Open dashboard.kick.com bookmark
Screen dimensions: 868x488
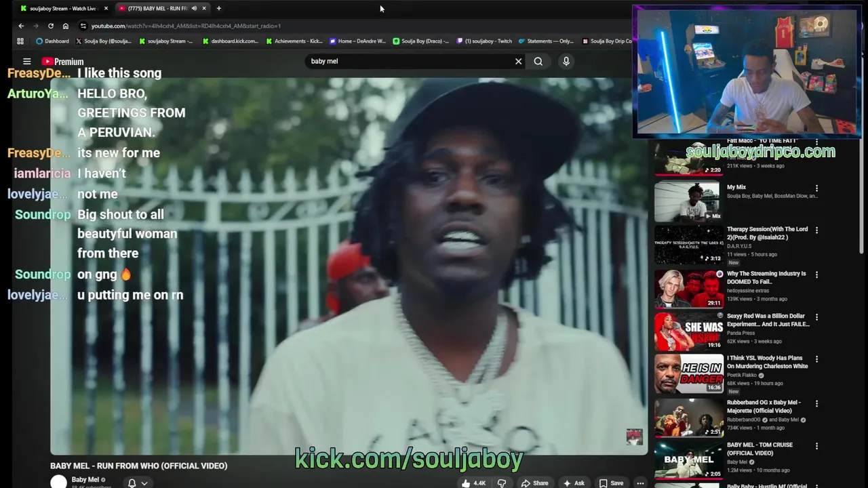231,41
